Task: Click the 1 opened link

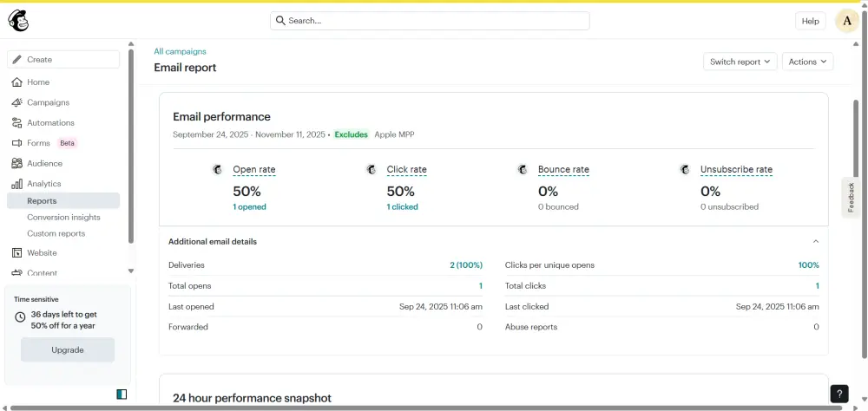Action: tap(249, 207)
